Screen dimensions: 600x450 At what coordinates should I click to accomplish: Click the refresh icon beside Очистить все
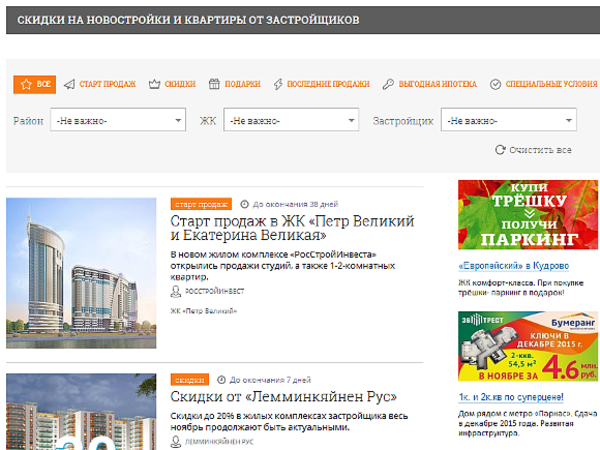(x=500, y=150)
